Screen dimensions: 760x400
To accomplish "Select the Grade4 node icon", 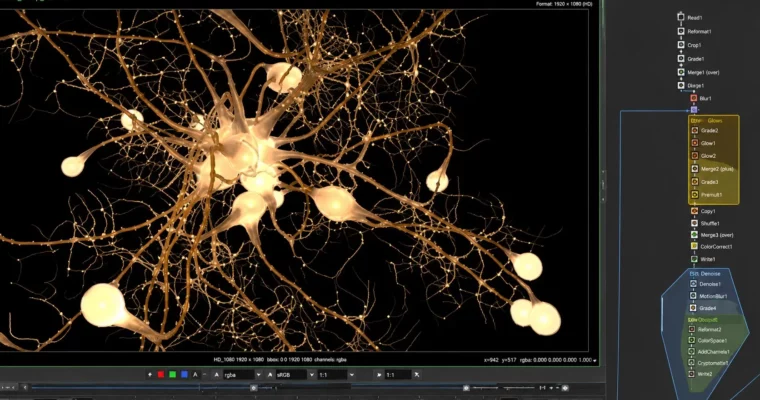I will (693, 308).
